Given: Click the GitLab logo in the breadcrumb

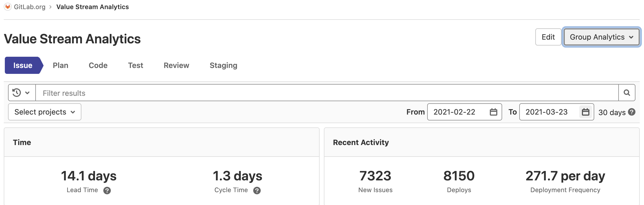Looking at the screenshot, I should [x=8, y=7].
